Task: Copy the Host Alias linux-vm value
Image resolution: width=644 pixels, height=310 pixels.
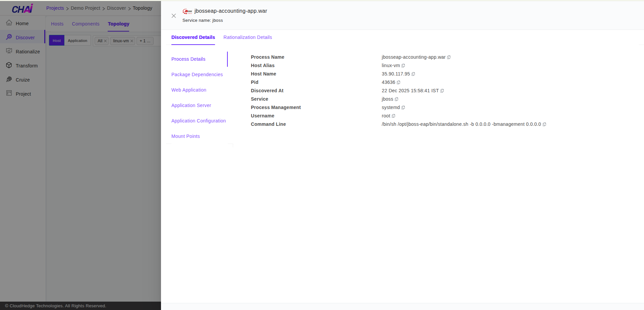Action: [x=403, y=66]
